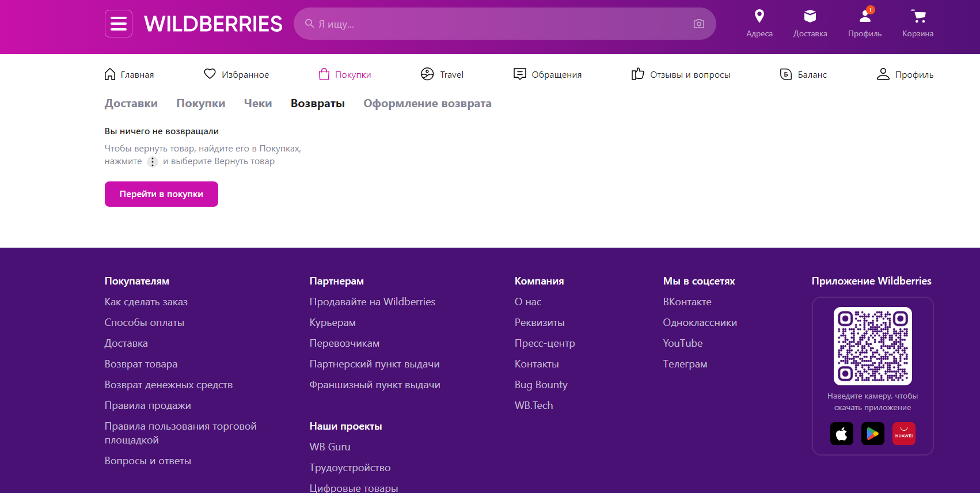Open 'WB Guru' project link

(330, 447)
